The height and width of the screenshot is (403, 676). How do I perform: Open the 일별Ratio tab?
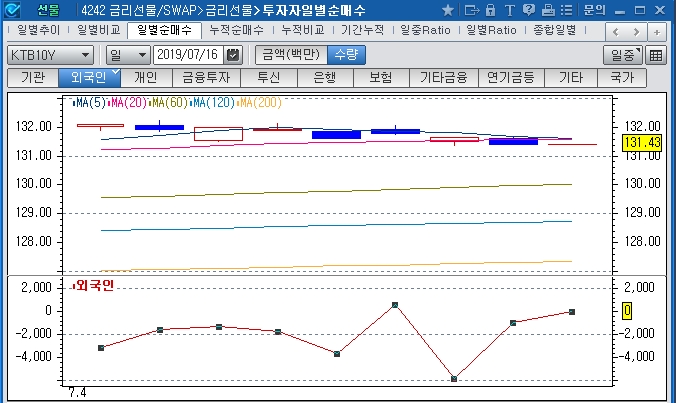click(491, 30)
